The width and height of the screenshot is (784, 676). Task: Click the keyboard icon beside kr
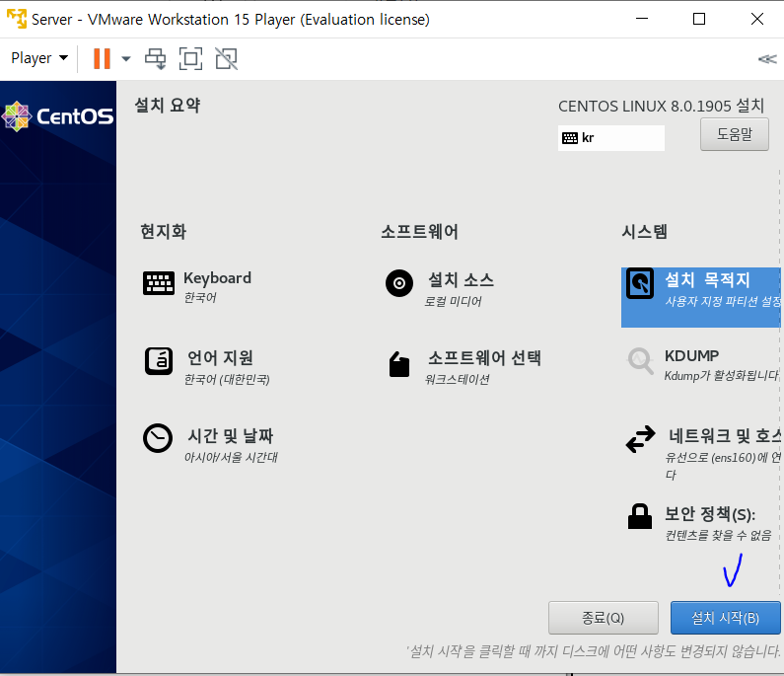click(570, 138)
